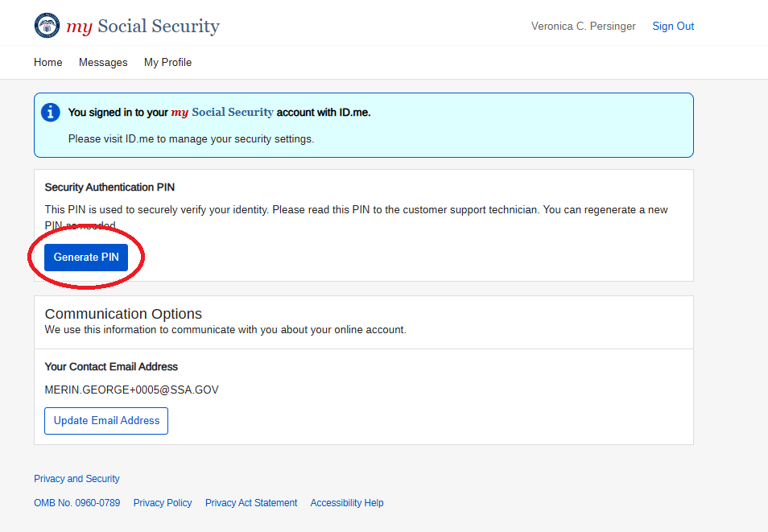Click the Communication Options heading
Viewport: 768px width, 532px height.
point(123,314)
